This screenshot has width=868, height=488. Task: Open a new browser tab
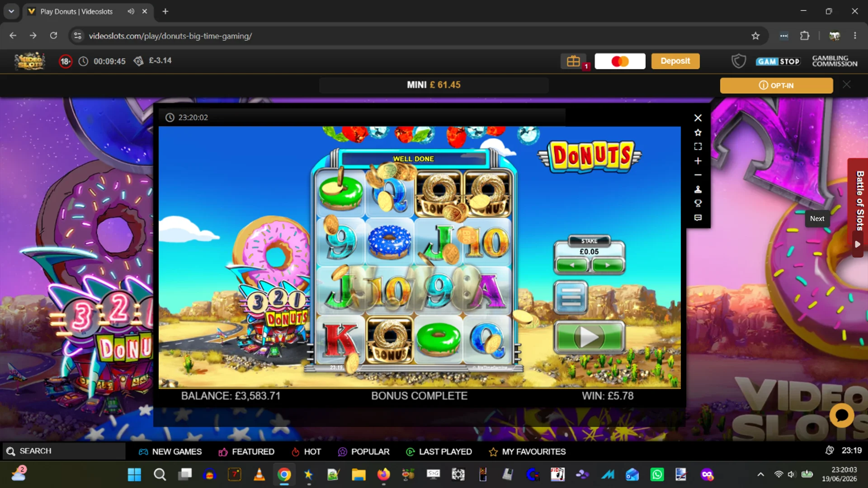tap(165, 11)
